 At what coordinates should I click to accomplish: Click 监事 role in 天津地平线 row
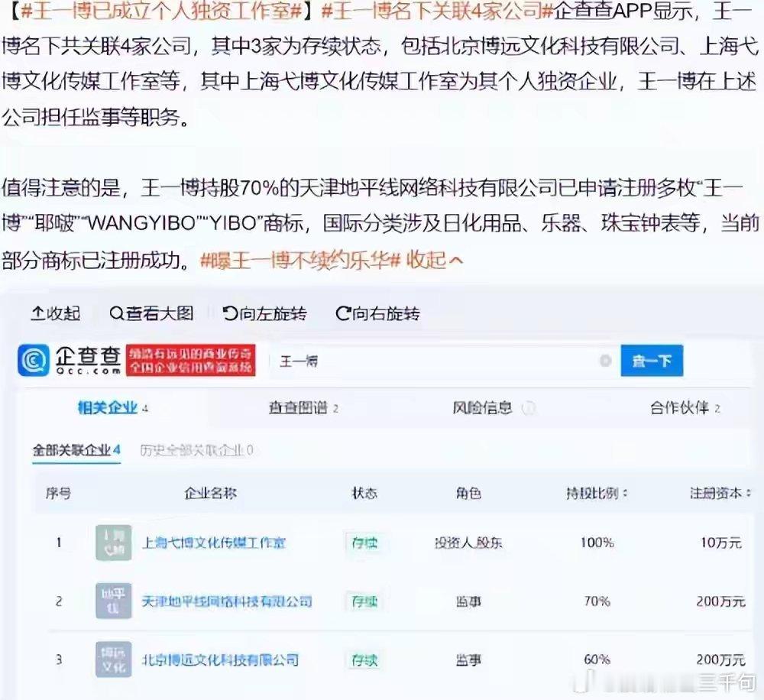point(468,601)
